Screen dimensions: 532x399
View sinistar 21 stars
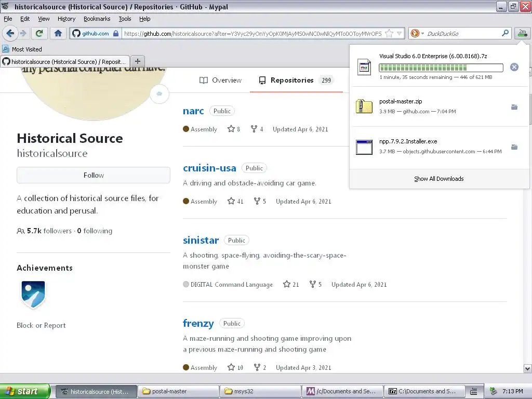pos(291,284)
